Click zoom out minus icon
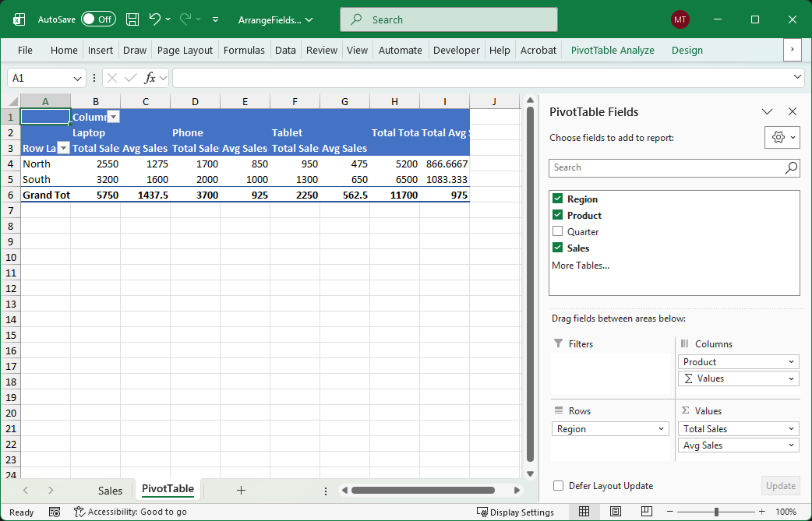 coord(671,512)
